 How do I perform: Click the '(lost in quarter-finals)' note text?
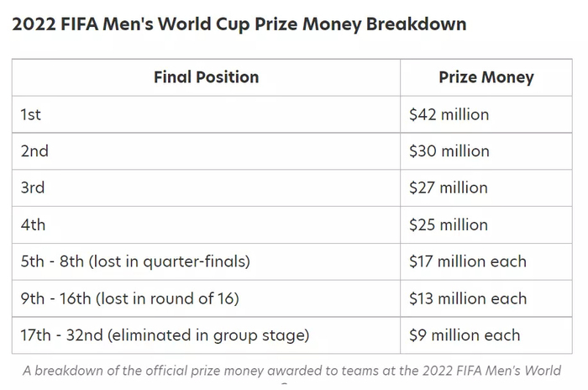(169, 261)
